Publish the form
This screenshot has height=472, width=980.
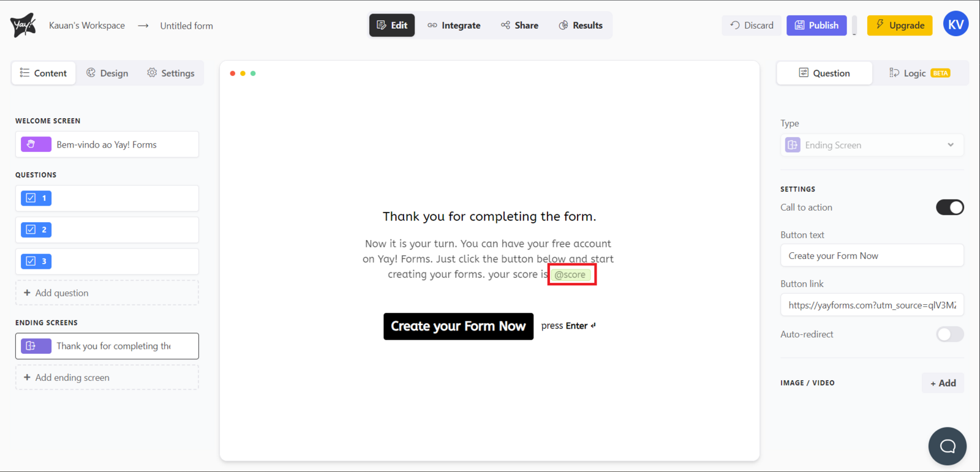click(816, 25)
